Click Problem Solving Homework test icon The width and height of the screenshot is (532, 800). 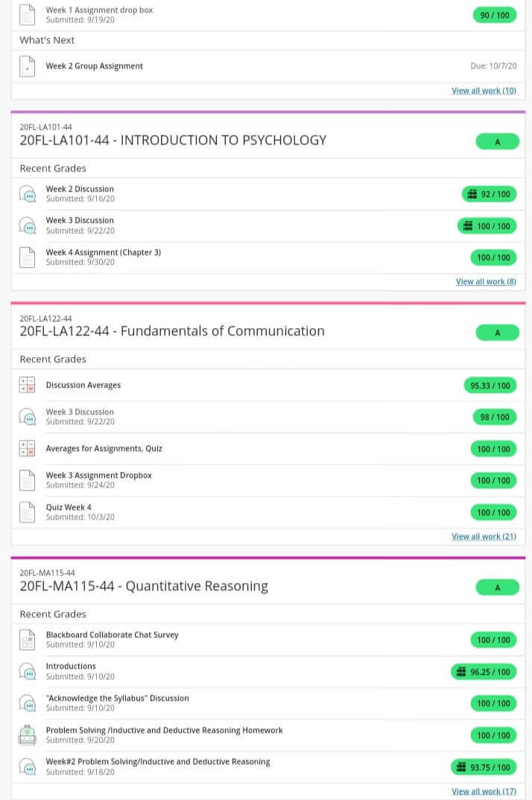click(x=28, y=735)
